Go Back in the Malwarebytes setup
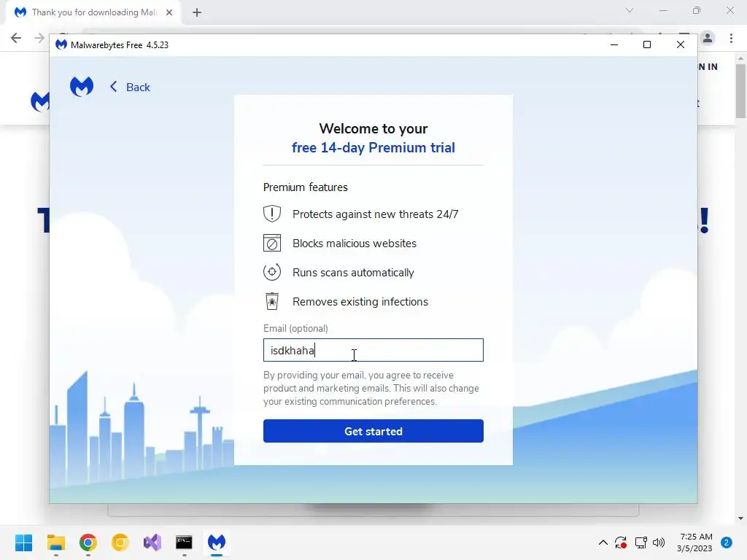 [x=130, y=87]
